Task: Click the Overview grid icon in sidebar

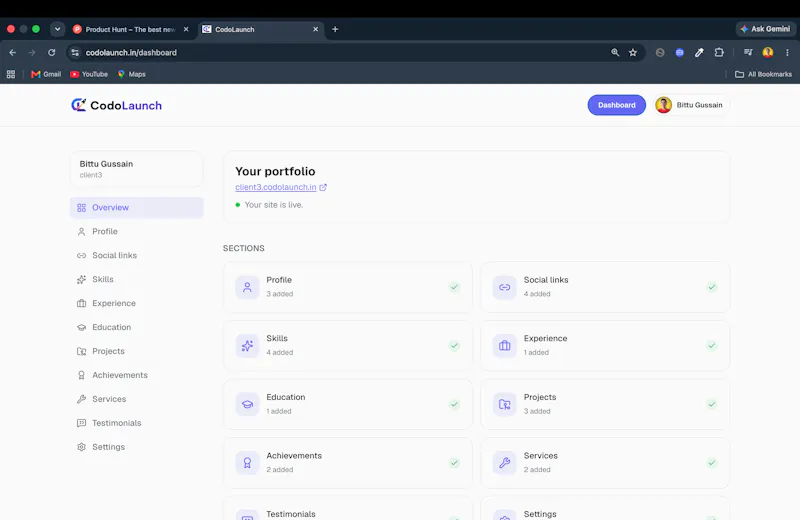Action: (81, 208)
